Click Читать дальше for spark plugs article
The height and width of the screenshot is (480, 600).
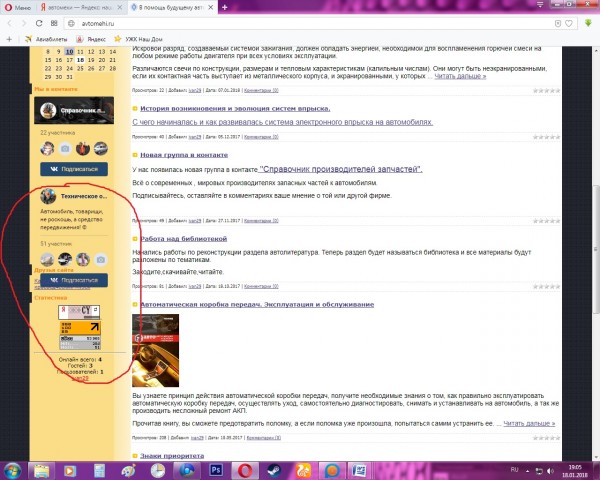click(460, 76)
